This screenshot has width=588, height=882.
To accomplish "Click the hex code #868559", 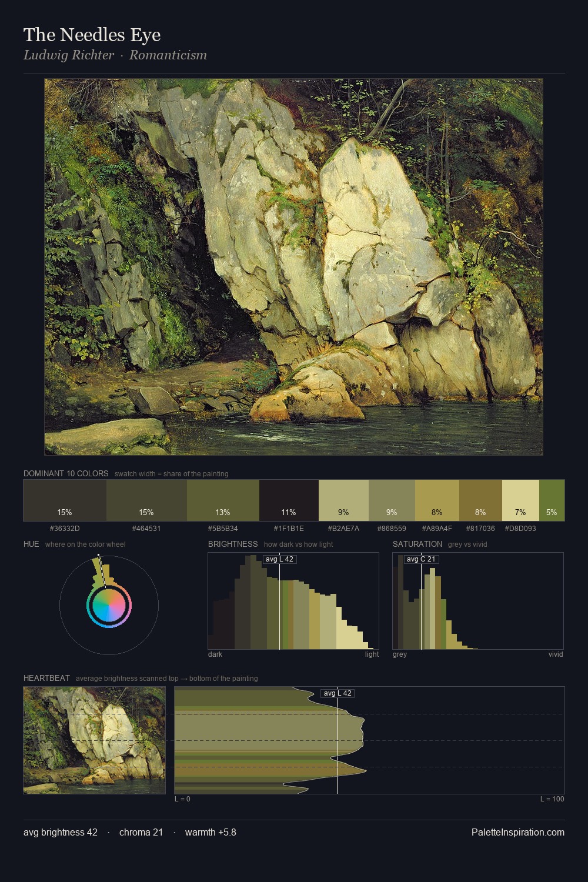I will [x=392, y=529].
